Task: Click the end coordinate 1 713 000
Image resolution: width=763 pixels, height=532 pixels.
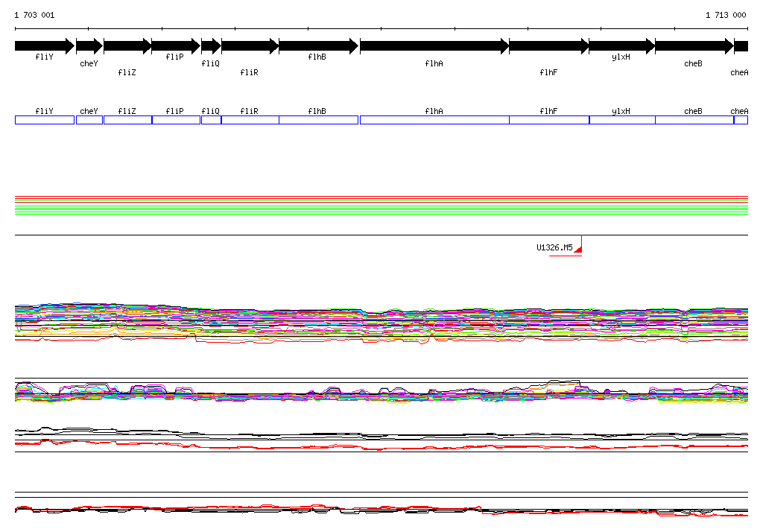Action: 726,15
